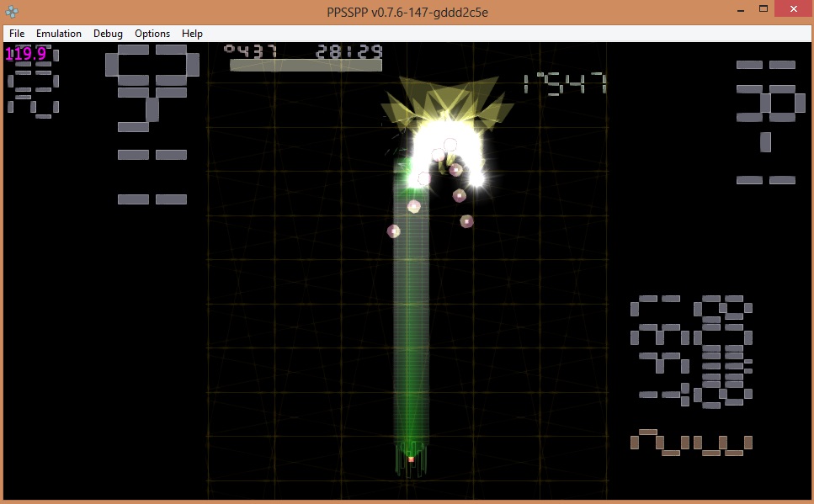Click the leftmost pink bullet orb
814x504 pixels.
coord(393,231)
